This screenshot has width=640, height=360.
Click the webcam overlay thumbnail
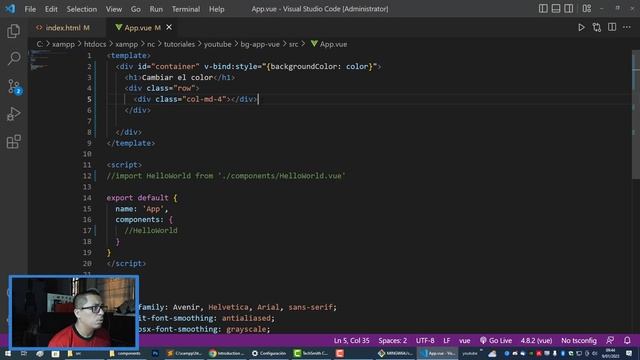click(74, 312)
